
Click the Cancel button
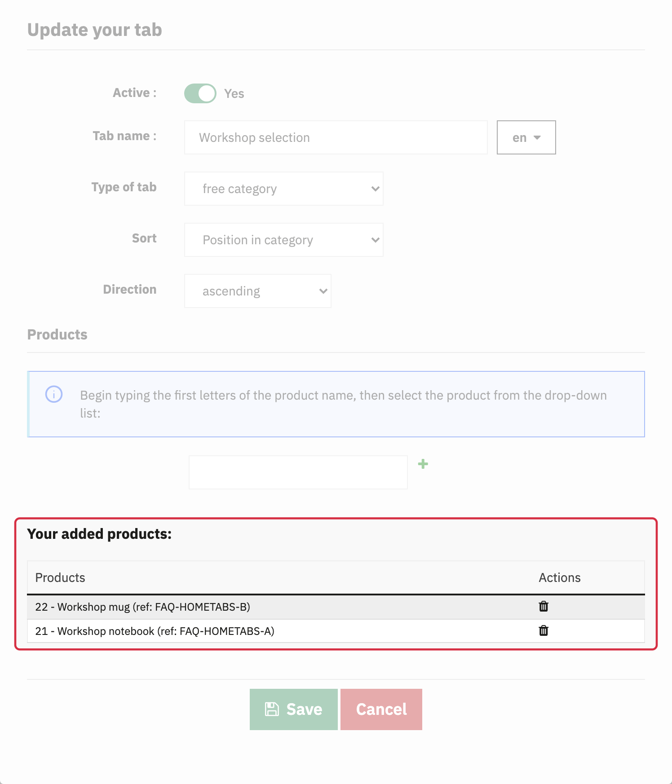[x=381, y=709]
